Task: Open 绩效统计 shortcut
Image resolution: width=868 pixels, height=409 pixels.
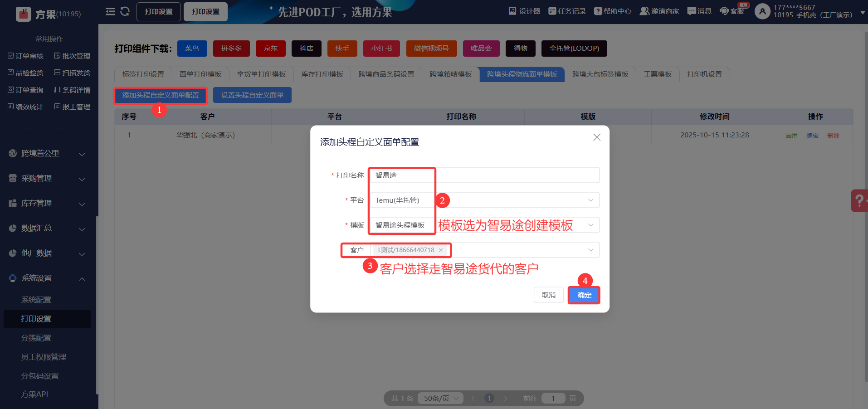Action: (x=26, y=107)
